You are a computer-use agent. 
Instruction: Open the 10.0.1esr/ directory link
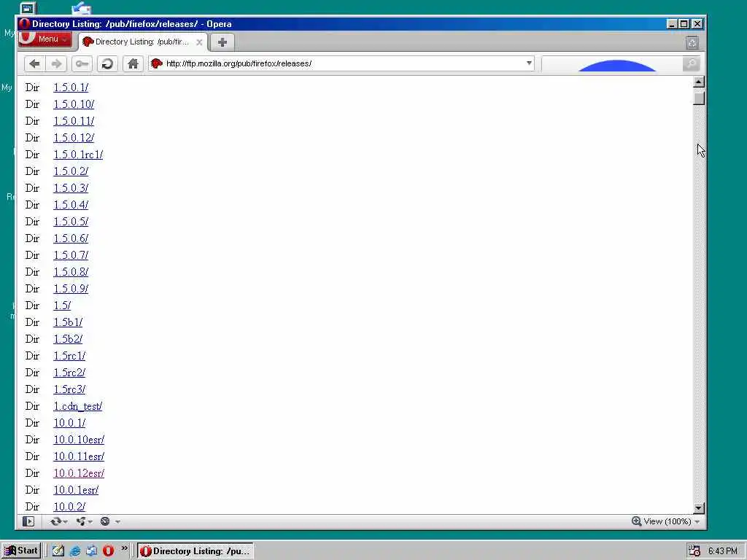76,489
